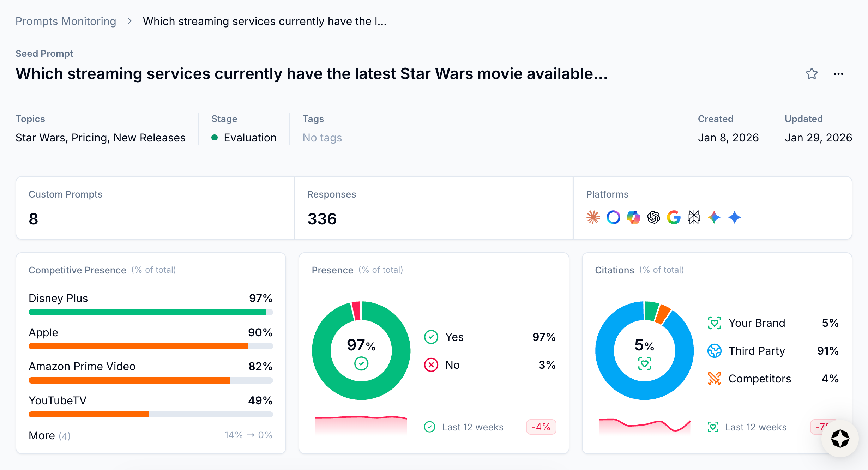The image size is (868, 470).
Task: Click the YouTubeTV presence bar
Action: pyautogui.click(x=151, y=414)
